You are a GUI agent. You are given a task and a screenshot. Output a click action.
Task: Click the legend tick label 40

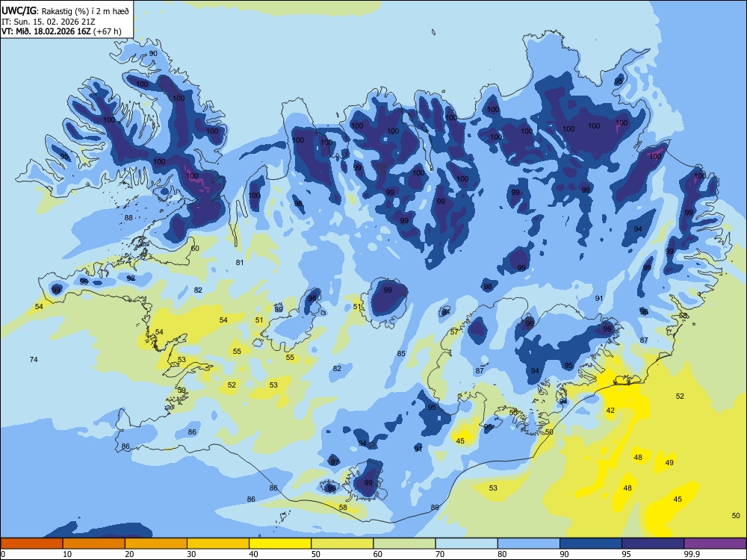click(x=254, y=554)
